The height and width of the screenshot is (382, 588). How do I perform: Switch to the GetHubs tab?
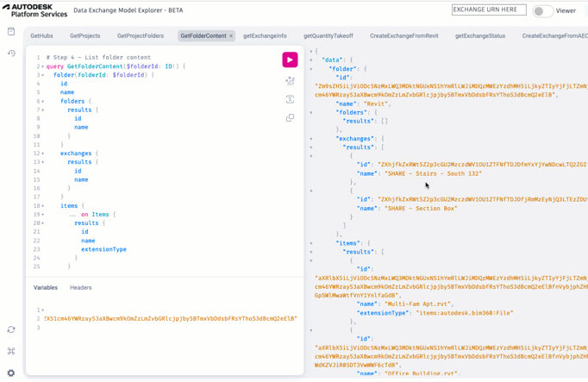[41, 36]
